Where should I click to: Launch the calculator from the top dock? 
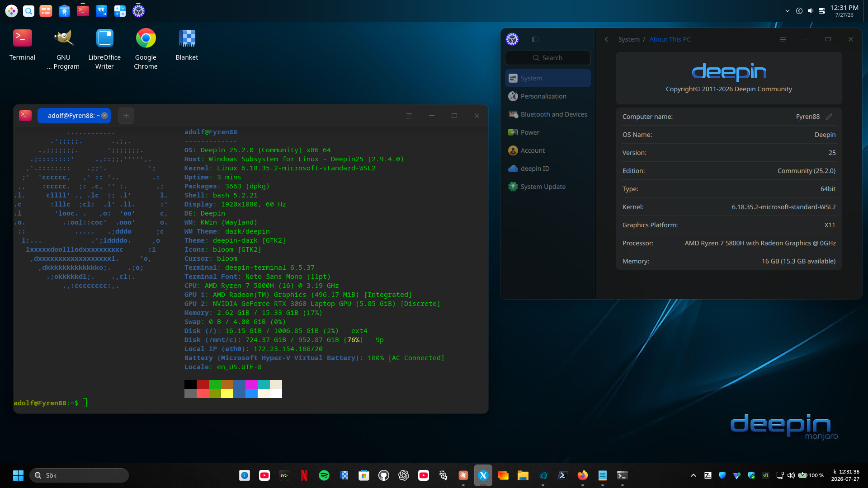(120, 11)
